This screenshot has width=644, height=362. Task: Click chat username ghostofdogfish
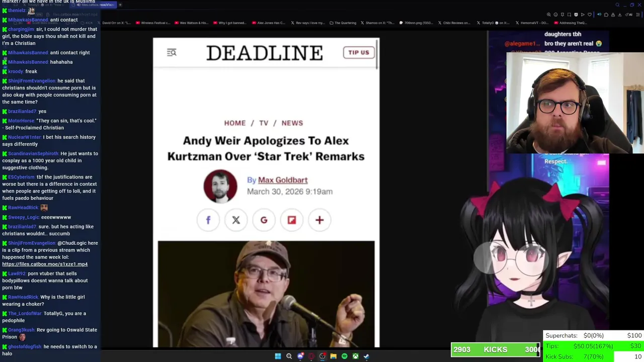click(25, 346)
